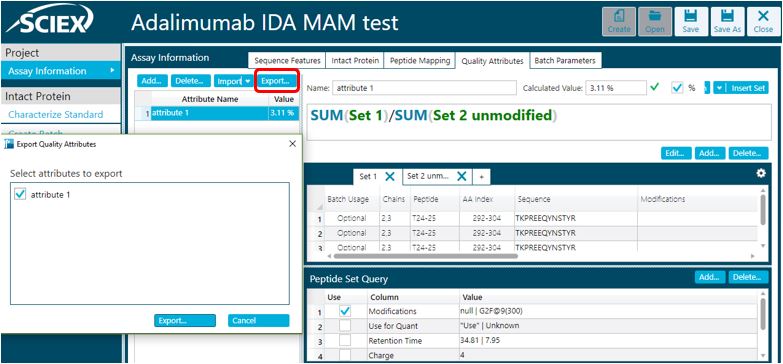Click Peptide Set Query vertical scrollbar
Screen dimensions: 783x364
(763, 314)
